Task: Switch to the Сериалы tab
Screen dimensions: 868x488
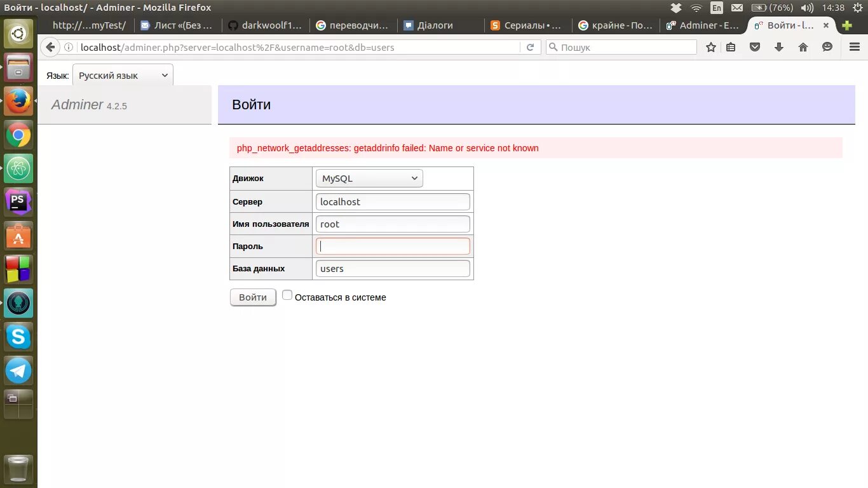Action: [x=529, y=25]
